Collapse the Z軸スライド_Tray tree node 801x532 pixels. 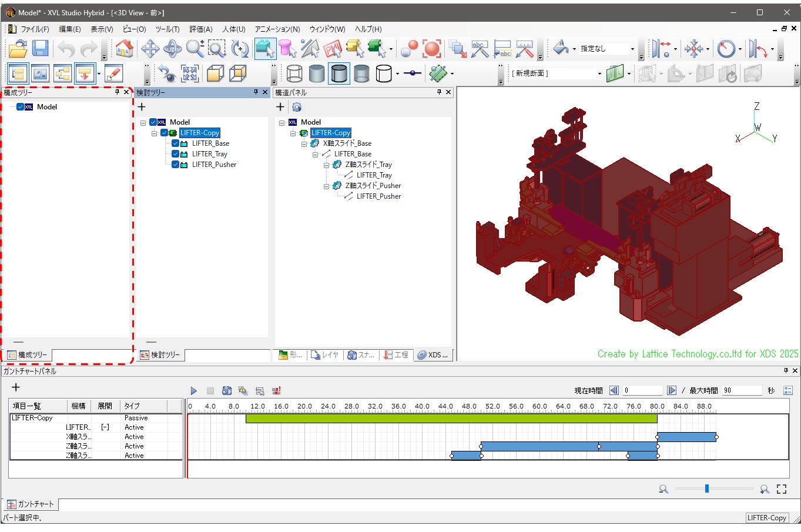(x=326, y=165)
